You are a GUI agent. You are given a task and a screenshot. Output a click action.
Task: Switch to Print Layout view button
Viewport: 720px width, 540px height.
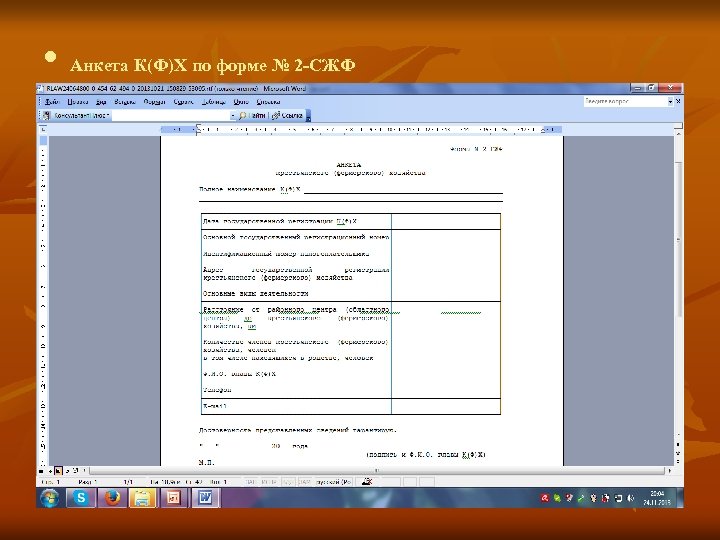[x=58, y=471]
